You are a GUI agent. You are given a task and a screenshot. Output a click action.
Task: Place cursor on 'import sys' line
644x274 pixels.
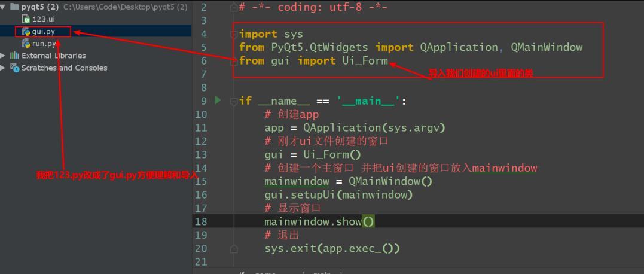(x=271, y=34)
